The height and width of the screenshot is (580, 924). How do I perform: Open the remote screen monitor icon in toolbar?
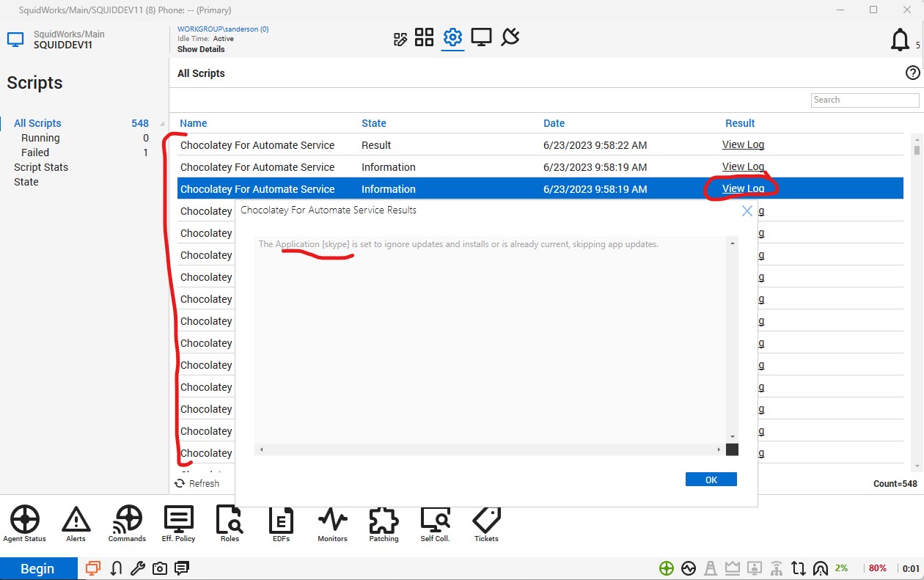click(481, 37)
